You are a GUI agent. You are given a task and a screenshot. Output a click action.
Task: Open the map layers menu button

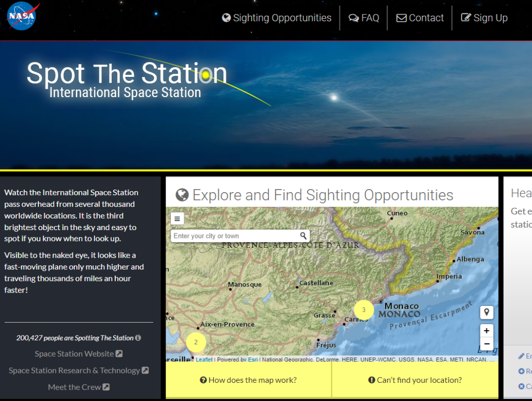[x=177, y=219]
